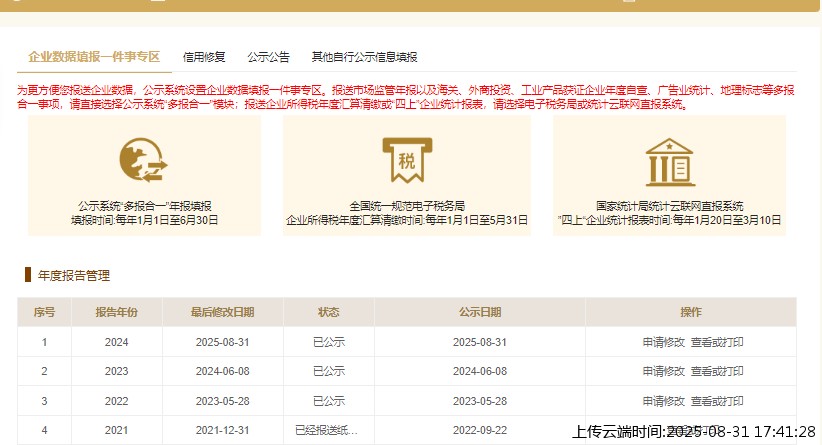Click the 公示日期 column header
822x445 pixels.
(x=480, y=312)
